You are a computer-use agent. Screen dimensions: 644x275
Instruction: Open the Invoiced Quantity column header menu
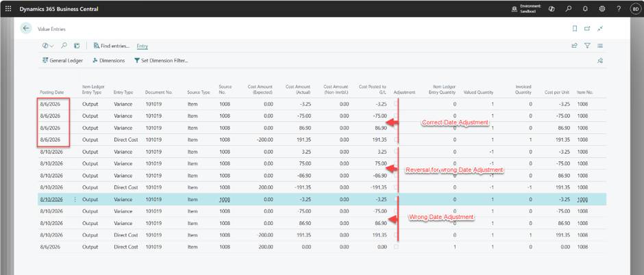(523, 90)
